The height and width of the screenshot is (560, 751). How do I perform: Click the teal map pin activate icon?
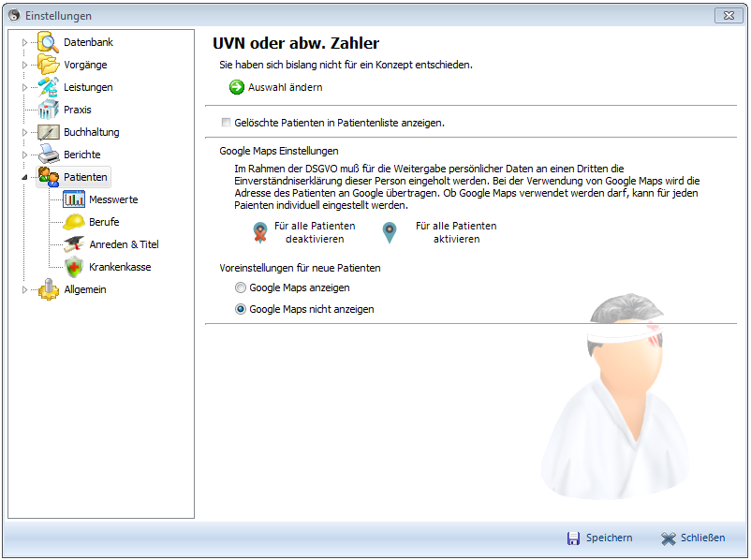point(390,233)
